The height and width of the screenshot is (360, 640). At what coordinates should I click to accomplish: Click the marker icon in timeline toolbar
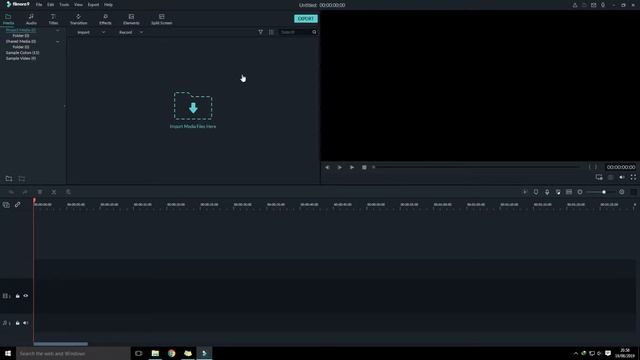[536, 192]
